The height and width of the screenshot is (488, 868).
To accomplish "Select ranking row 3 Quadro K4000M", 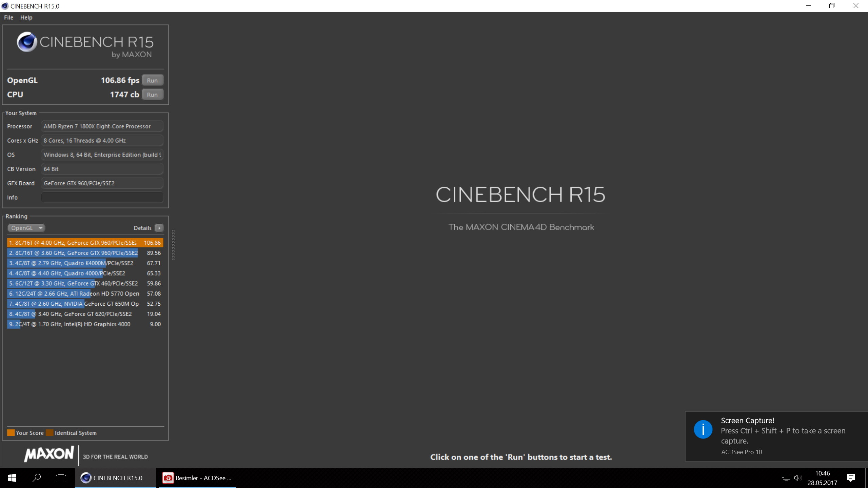I will 85,263.
